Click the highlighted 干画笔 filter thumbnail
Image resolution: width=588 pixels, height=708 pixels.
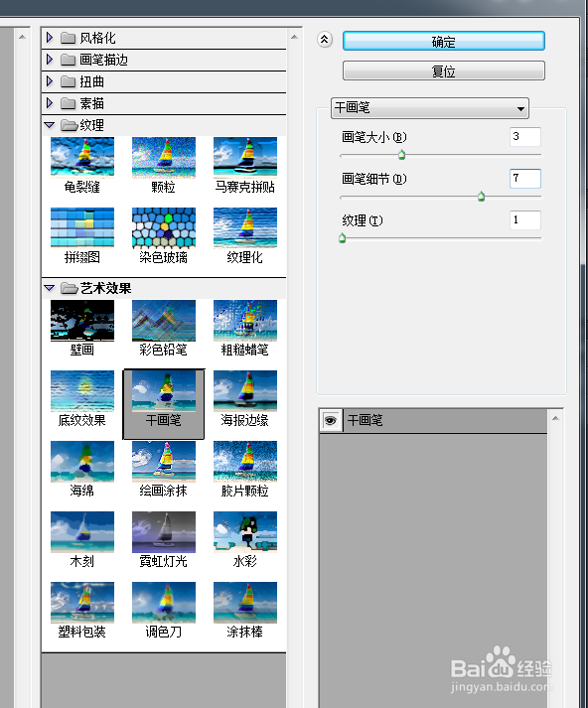[x=164, y=390]
